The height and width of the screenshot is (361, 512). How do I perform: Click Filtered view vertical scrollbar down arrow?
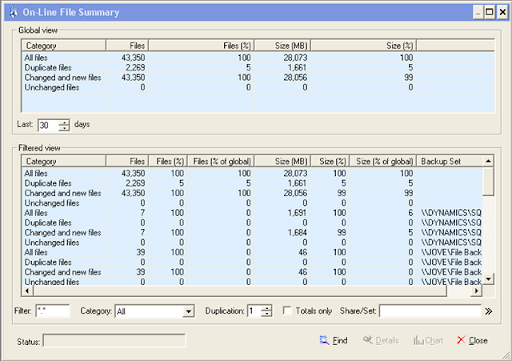pyautogui.click(x=488, y=279)
